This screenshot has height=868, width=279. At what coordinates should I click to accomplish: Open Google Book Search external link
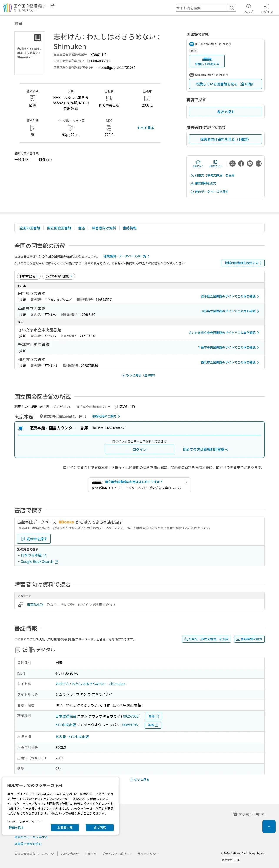pyautogui.click(x=39, y=562)
